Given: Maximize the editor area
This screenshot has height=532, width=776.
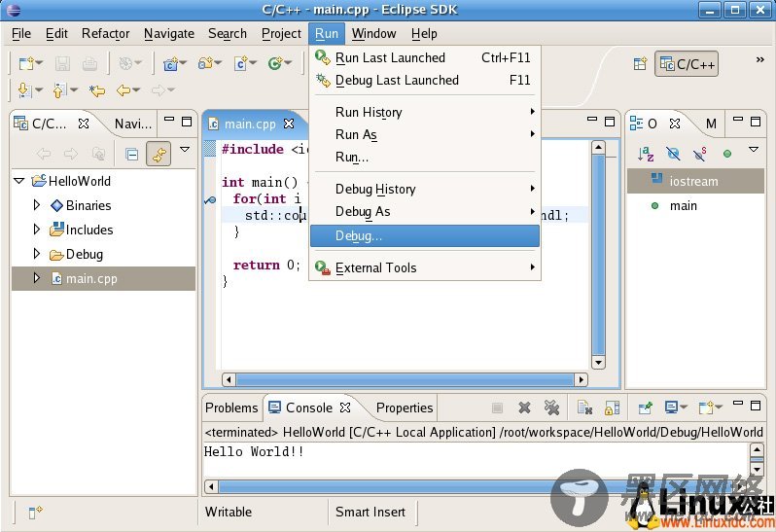Looking at the screenshot, I should 610,122.
